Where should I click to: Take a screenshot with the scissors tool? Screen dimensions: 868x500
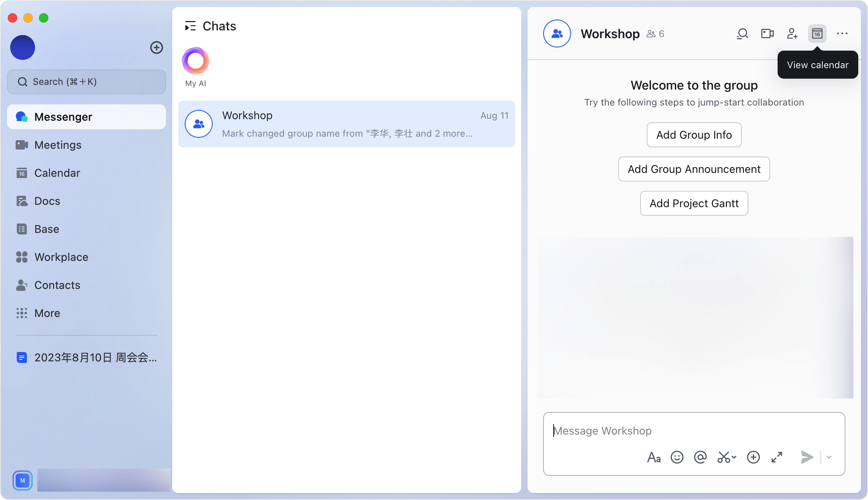723,457
